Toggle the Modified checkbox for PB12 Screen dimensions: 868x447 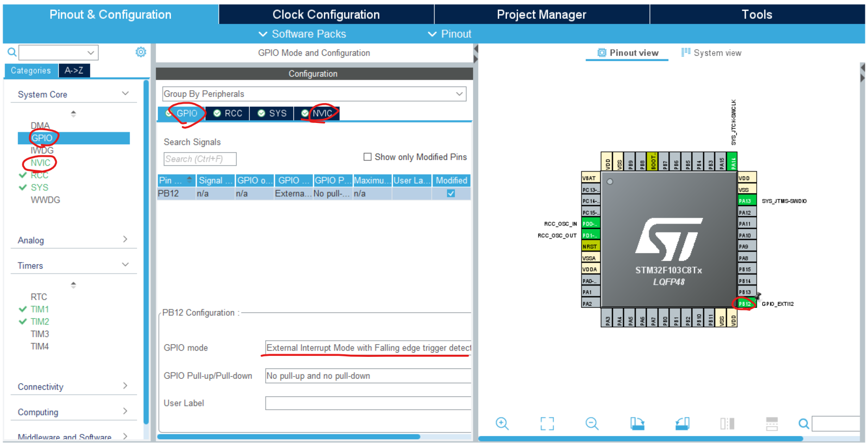coord(451,193)
